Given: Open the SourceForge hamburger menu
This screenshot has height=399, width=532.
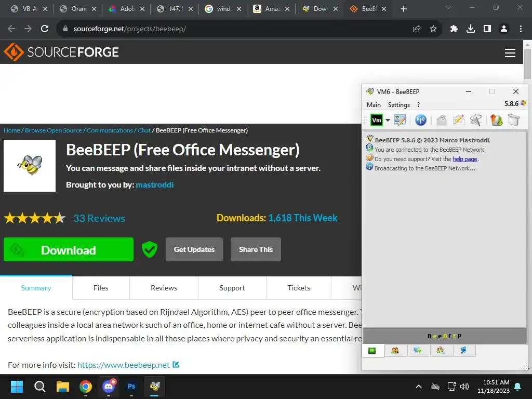Looking at the screenshot, I should [x=510, y=52].
